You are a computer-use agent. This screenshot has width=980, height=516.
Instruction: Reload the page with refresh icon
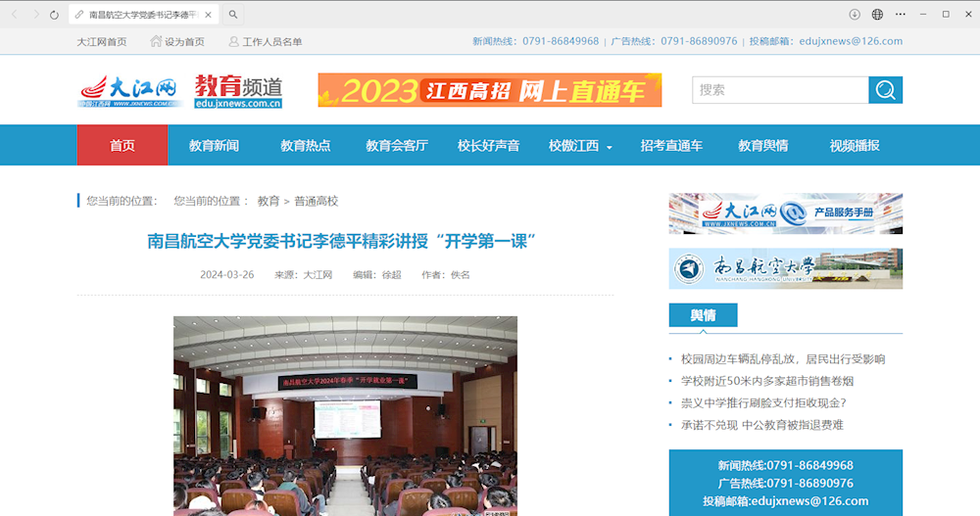point(54,15)
